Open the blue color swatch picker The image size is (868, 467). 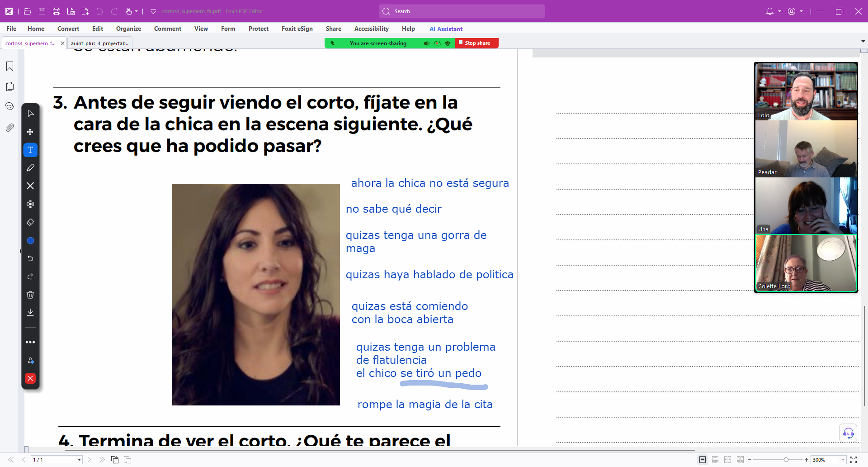(30, 241)
